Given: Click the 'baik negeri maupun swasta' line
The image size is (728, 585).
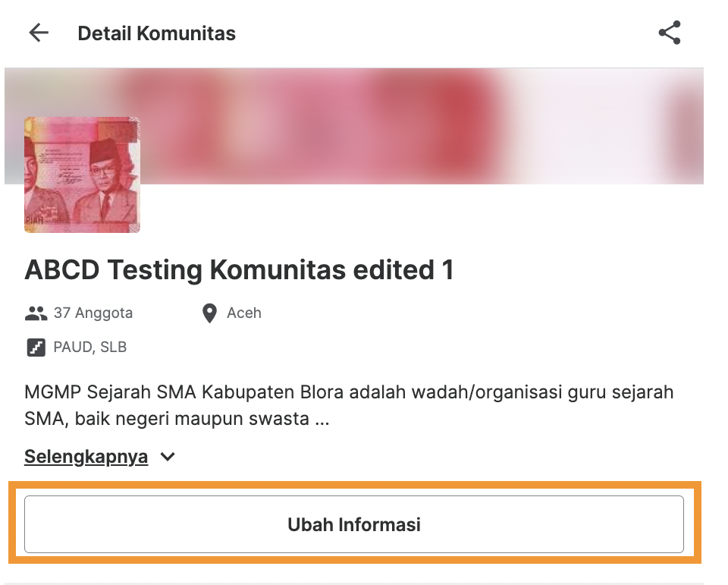Looking at the screenshot, I should pyautogui.click(x=190, y=418).
